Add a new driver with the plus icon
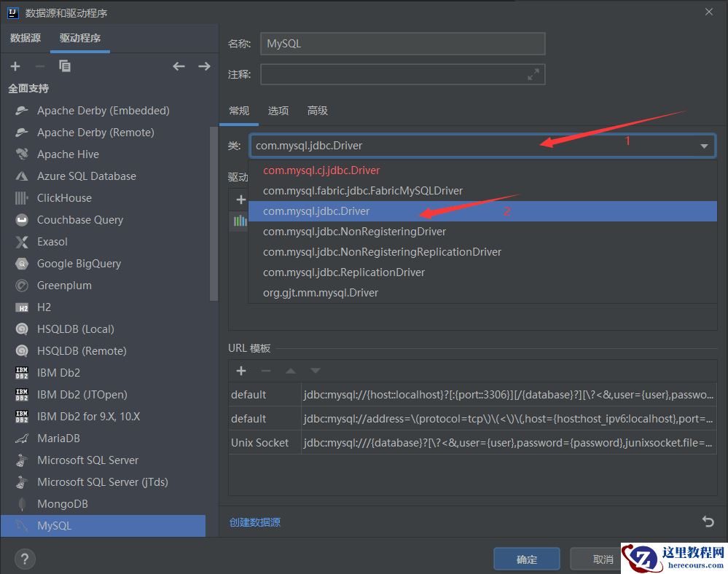The height and width of the screenshot is (574, 728). point(15,66)
